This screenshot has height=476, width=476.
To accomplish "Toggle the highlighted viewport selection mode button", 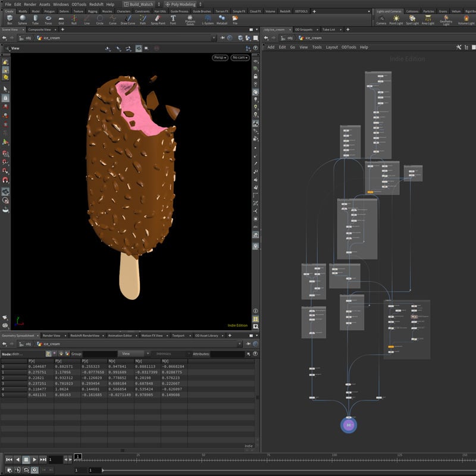I will click(139, 48).
